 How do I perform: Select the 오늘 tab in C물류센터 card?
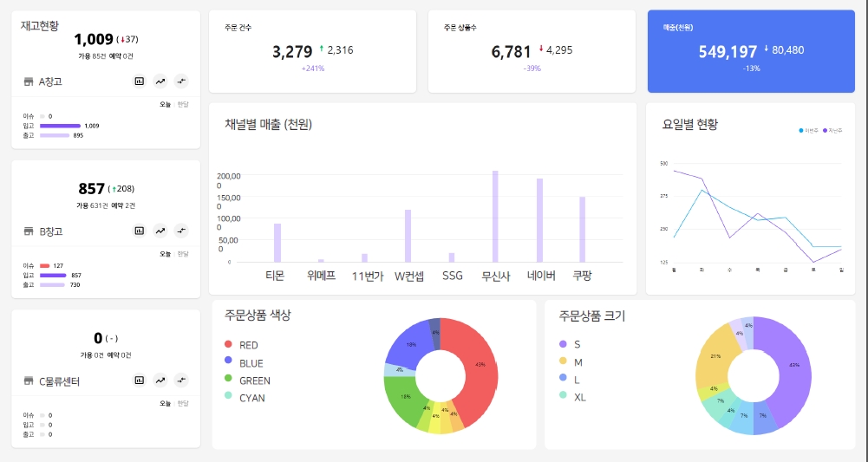tap(166, 403)
